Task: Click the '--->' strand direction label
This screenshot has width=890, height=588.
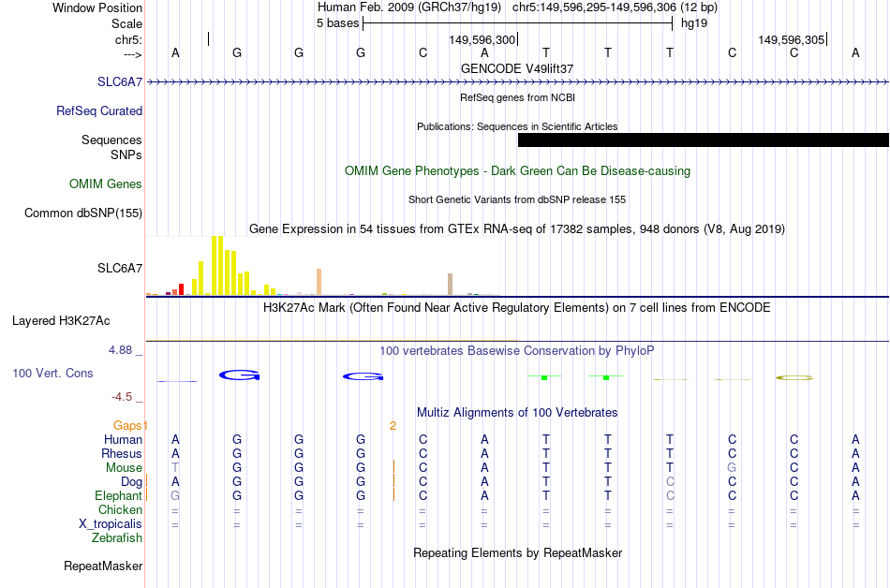Action: pos(132,54)
